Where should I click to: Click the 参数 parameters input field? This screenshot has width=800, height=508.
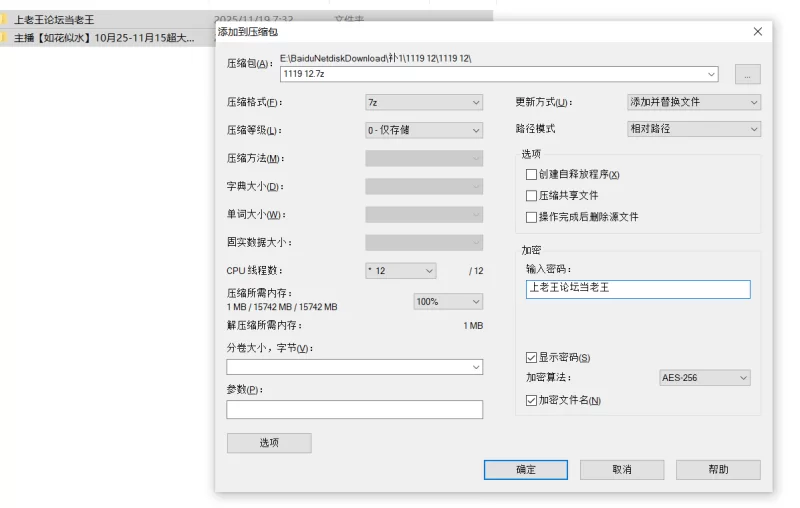355,410
